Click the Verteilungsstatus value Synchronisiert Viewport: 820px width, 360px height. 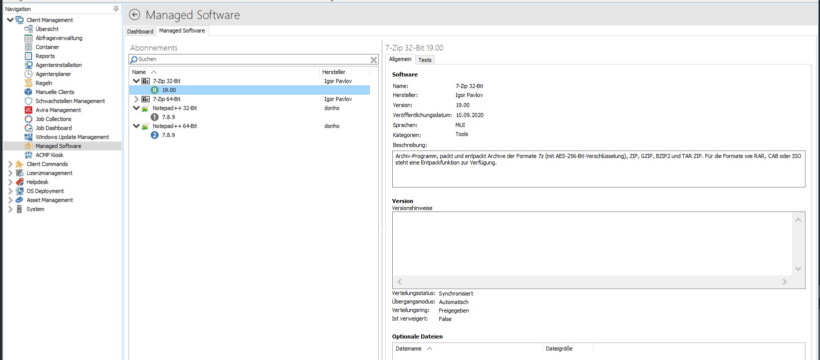pyautogui.click(x=456, y=294)
